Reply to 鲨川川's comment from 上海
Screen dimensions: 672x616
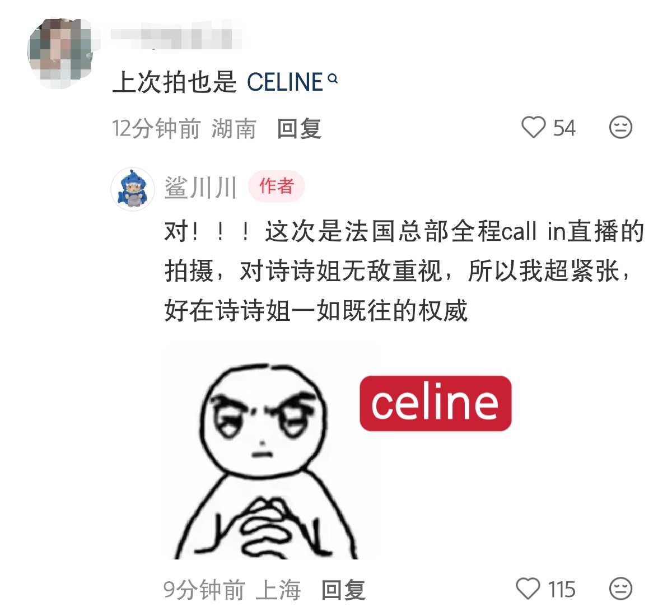[x=343, y=590]
